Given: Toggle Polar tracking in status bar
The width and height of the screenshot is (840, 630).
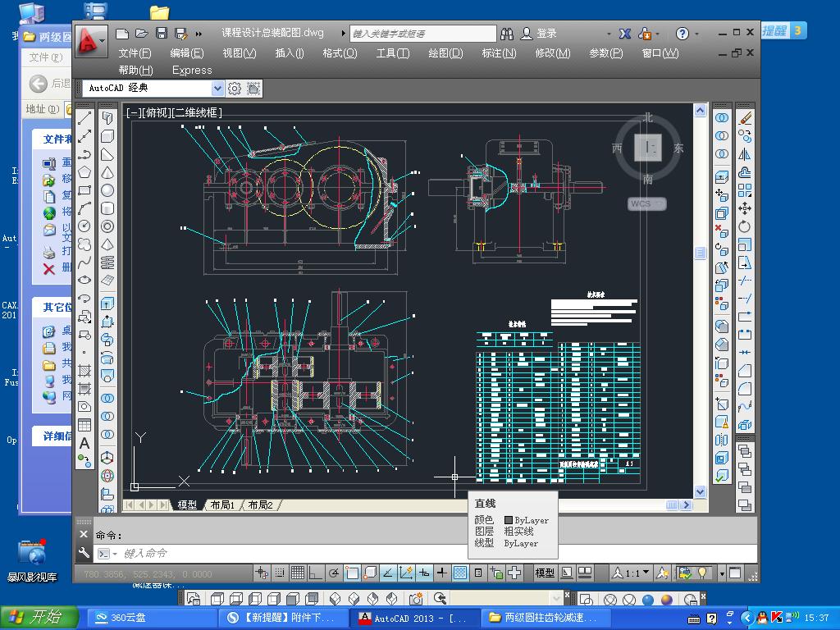Looking at the screenshot, I should click(334, 573).
